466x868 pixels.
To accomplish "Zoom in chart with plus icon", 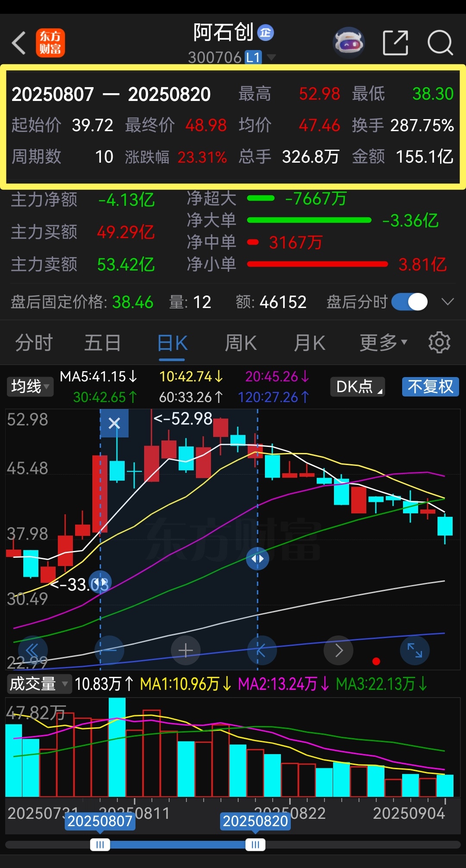I will (x=186, y=650).
